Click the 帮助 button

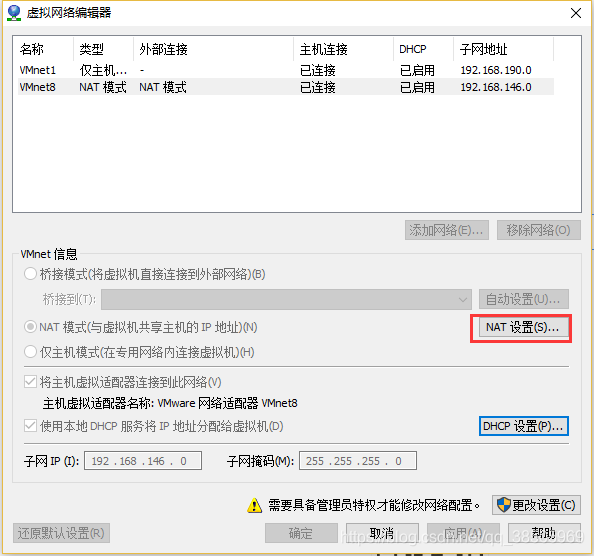(544, 533)
